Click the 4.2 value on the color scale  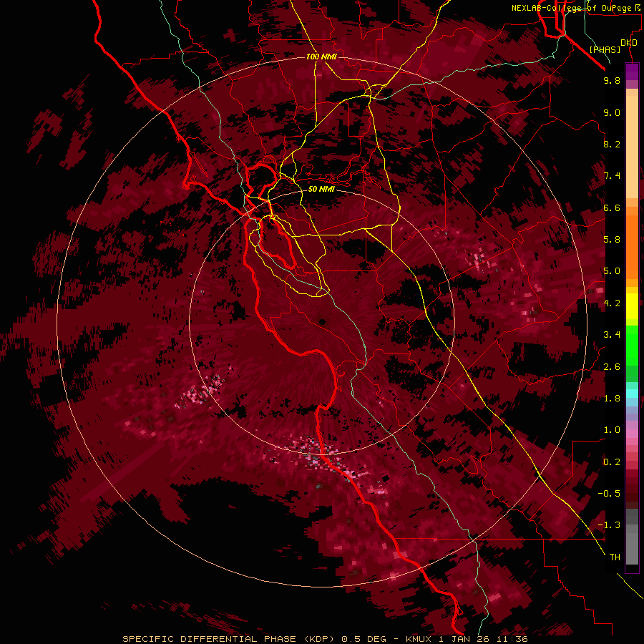pyautogui.click(x=612, y=303)
